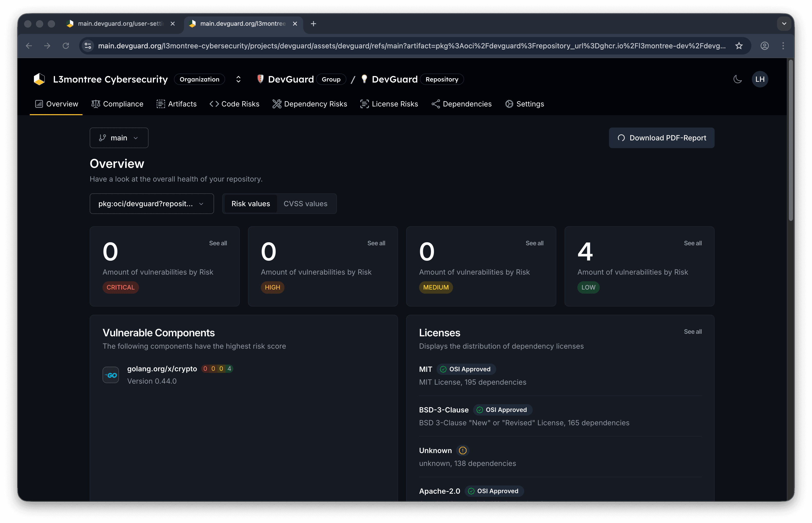Open browser three-dot menu

tap(783, 46)
